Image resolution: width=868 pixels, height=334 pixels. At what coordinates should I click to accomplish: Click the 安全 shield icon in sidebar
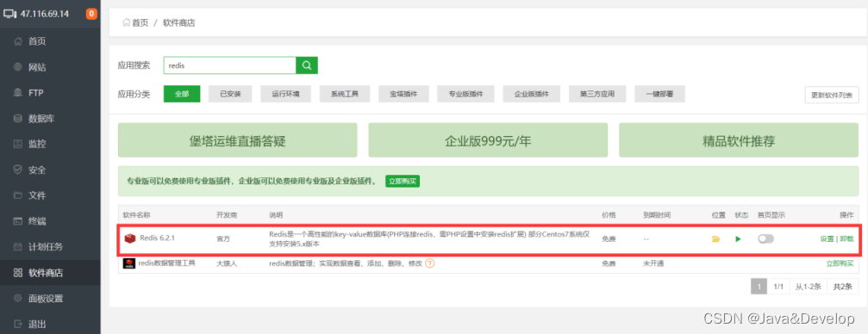pos(18,170)
